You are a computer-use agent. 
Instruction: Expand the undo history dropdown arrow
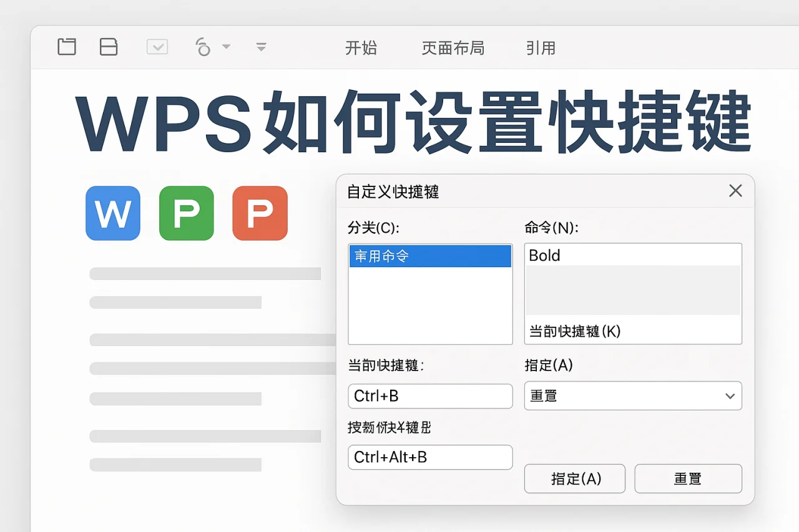[x=226, y=47]
